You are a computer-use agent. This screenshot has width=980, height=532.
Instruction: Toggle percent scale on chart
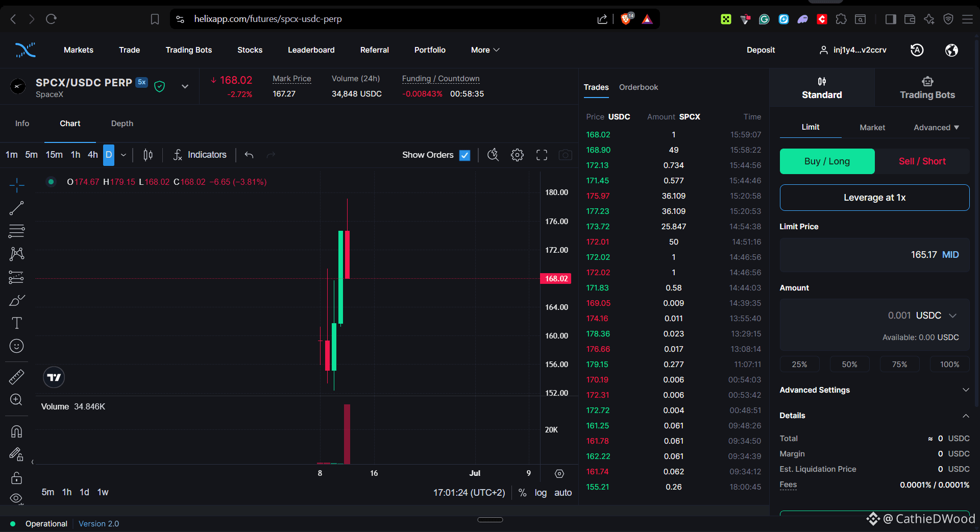[x=522, y=493]
